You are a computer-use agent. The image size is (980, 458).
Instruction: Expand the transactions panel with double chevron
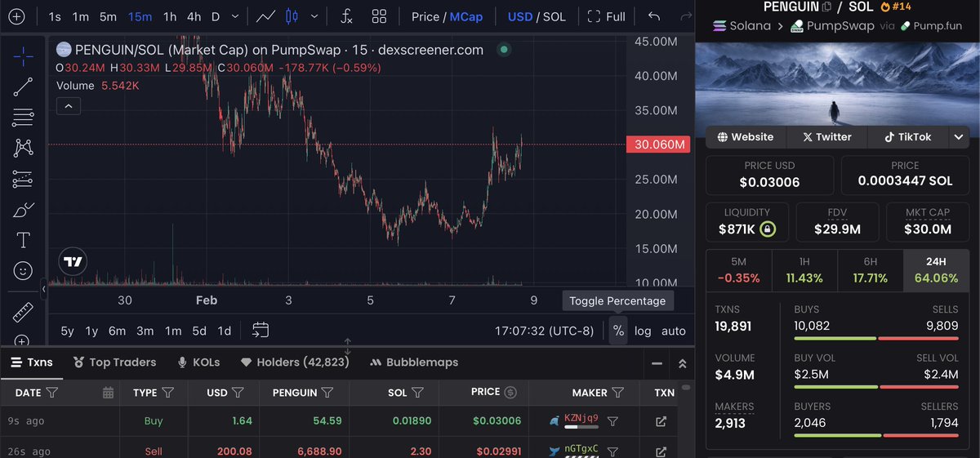[x=683, y=363]
